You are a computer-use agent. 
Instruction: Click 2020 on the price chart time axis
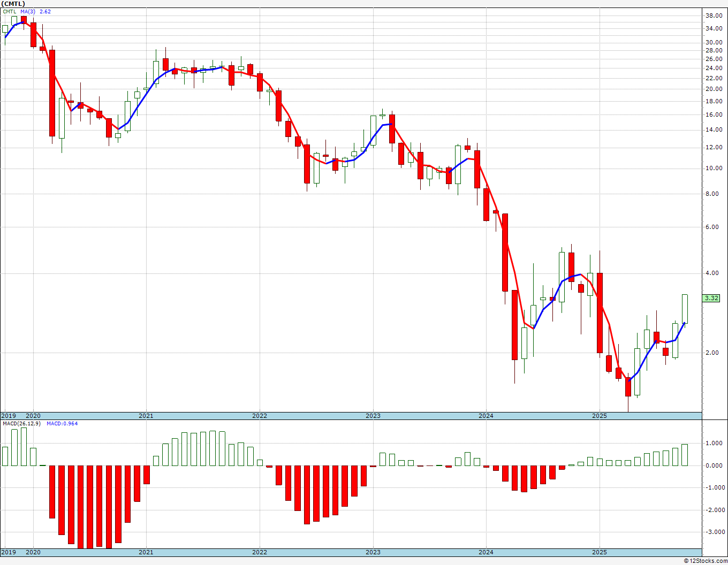pyautogui.click(x=33, y=416)
